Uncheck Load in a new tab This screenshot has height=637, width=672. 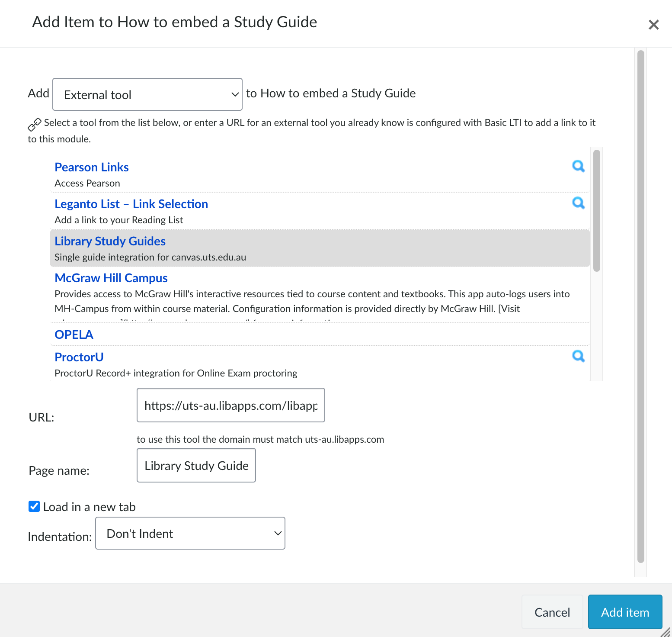pyautogui.click(x=34, y=506)
